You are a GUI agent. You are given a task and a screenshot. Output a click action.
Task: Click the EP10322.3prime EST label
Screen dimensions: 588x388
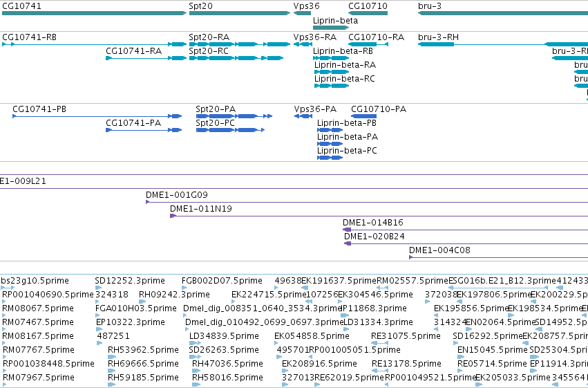[131, 322]
